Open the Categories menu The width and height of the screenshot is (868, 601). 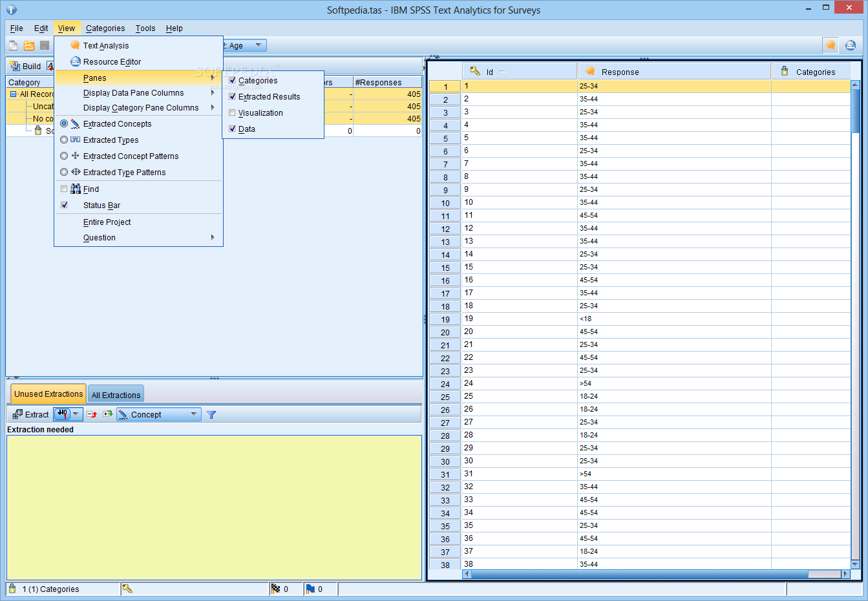point(105,28)
